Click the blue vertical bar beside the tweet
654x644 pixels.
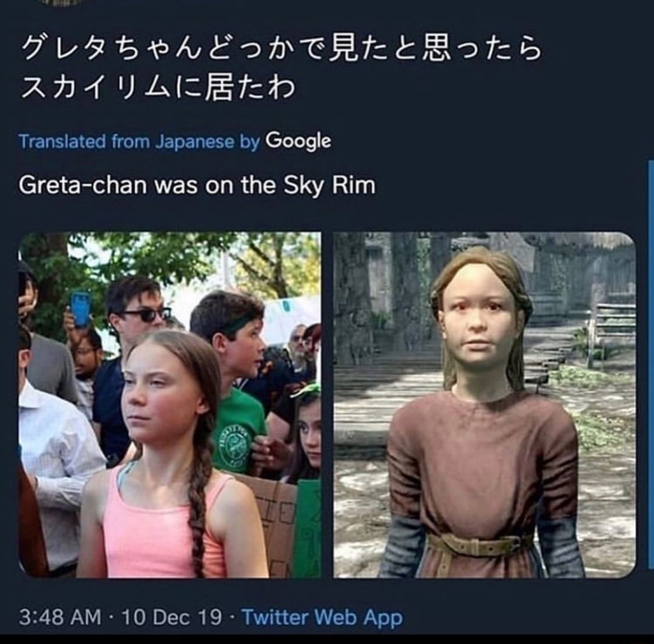651,363
